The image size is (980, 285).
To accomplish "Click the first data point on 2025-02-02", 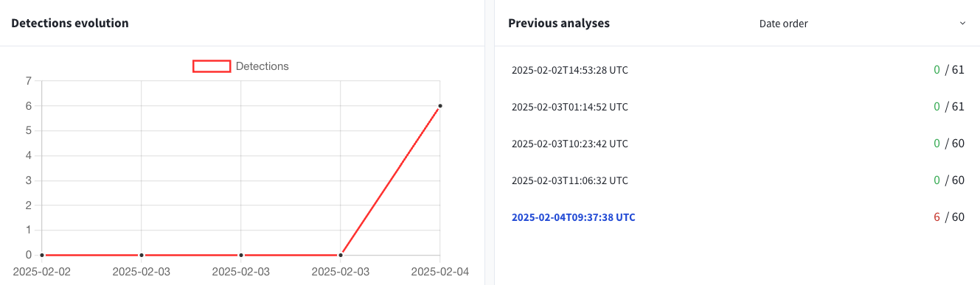I will (42, 255).
